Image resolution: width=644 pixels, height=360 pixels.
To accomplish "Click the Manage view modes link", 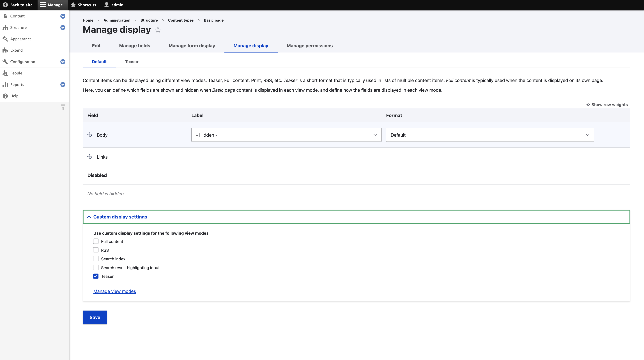I will (x=114, y=291).
